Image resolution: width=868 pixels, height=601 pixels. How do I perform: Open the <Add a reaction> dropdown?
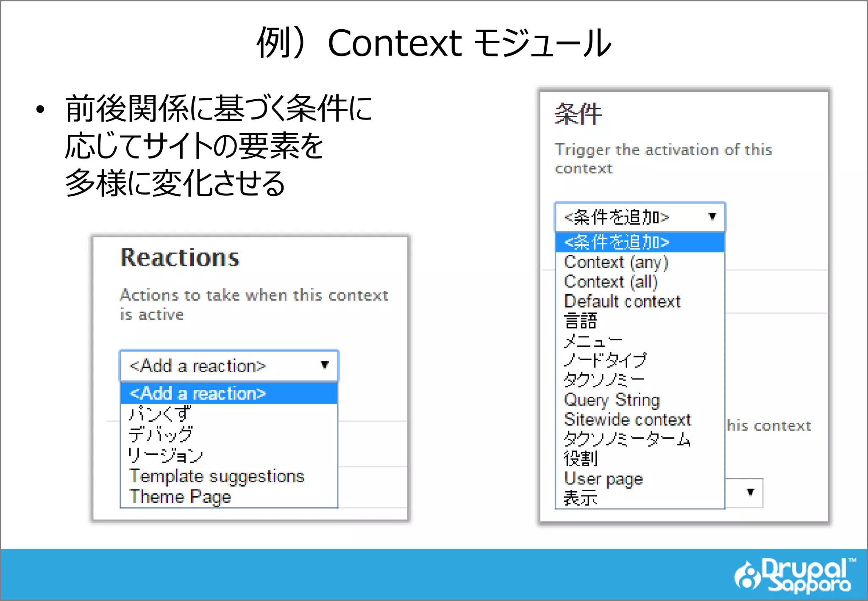coord(229,365)
